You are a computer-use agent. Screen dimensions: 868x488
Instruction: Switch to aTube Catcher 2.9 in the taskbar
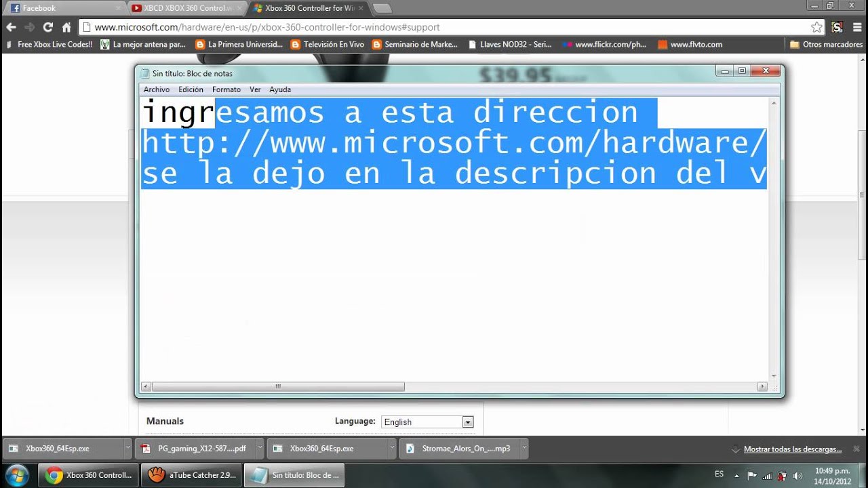coord(191,475)
